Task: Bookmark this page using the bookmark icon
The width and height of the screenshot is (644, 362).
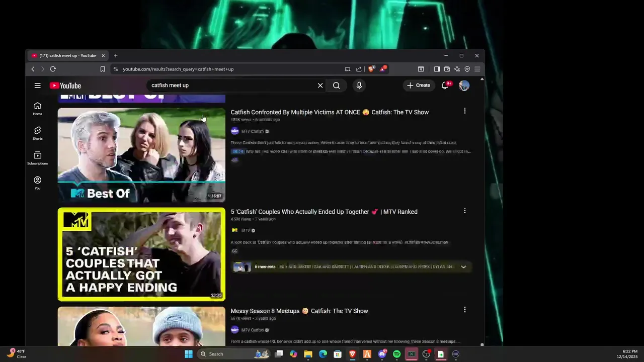Action: [103, 69]
